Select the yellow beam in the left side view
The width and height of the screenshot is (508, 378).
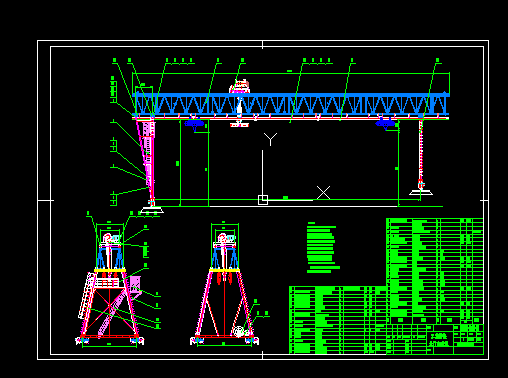[x=110, y=270]
